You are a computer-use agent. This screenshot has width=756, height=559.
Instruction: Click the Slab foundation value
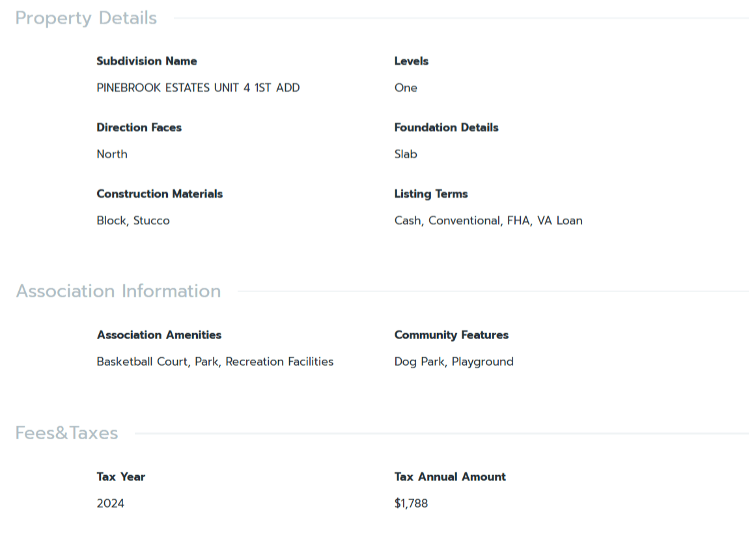406,154
